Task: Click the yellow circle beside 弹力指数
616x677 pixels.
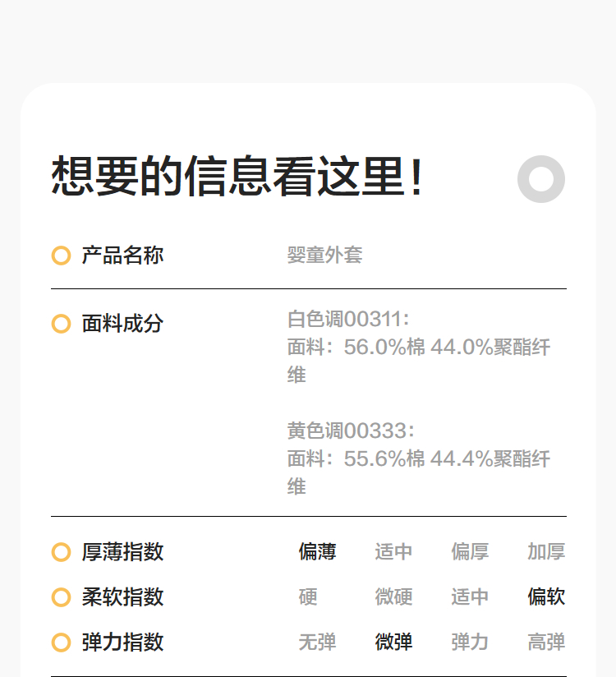Action: pos(61,642)
